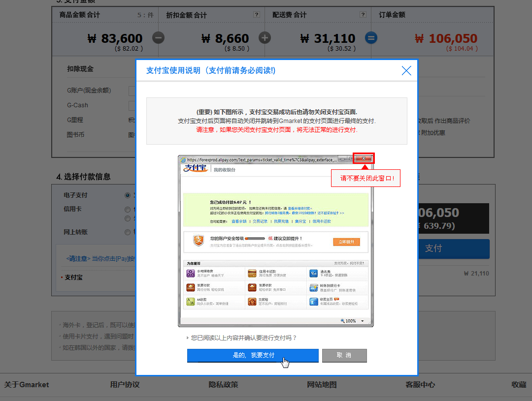The width and height of the screenshot is (532, 401).
Task: Select the 网上转账 radio button
Action: click(128, 232)
